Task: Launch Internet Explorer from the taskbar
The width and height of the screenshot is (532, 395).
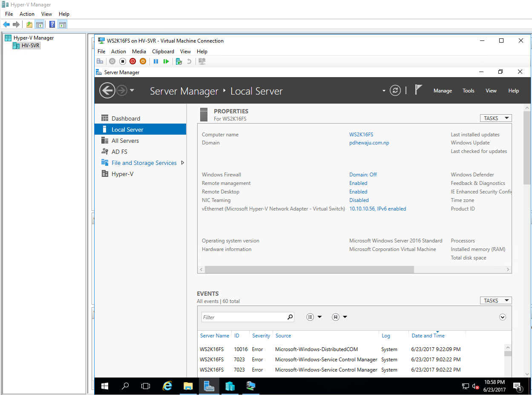Action: [x=167, y=386]
